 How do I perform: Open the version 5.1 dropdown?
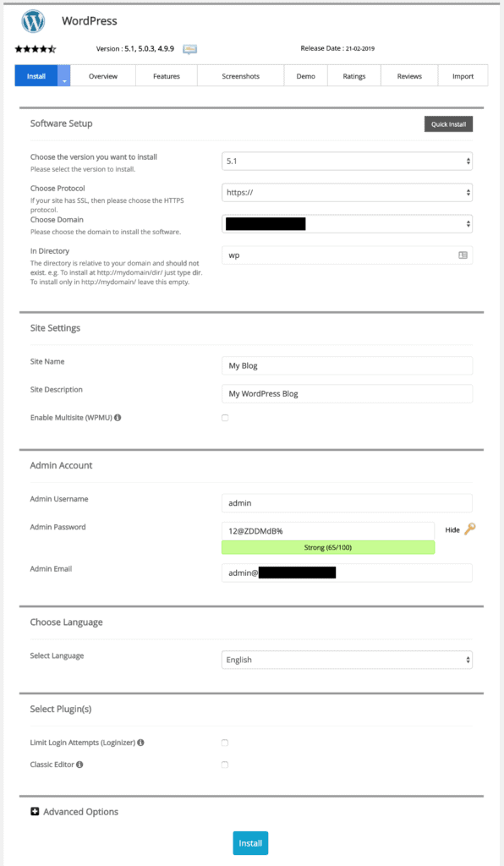[x=347, y=162]
